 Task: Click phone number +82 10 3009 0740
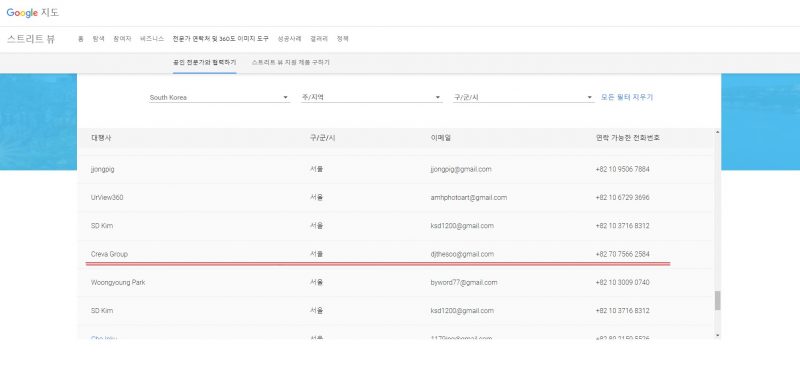[x=622, y=282]
